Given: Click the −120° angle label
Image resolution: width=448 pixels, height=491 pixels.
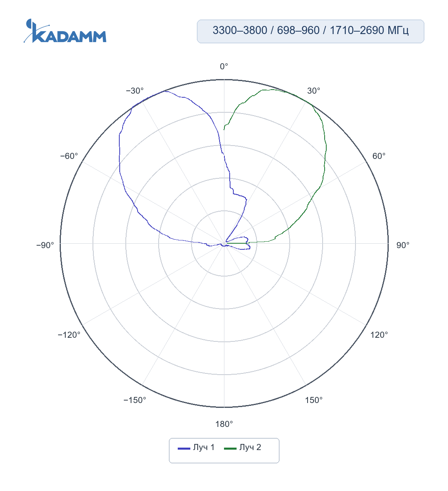Looking at the screenshot, I should pos(69,335).
